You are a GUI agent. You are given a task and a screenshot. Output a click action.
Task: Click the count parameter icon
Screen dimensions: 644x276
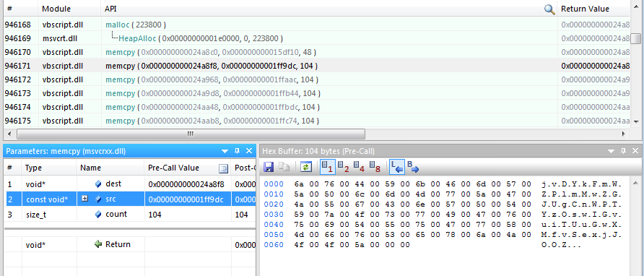coord(97,215)
